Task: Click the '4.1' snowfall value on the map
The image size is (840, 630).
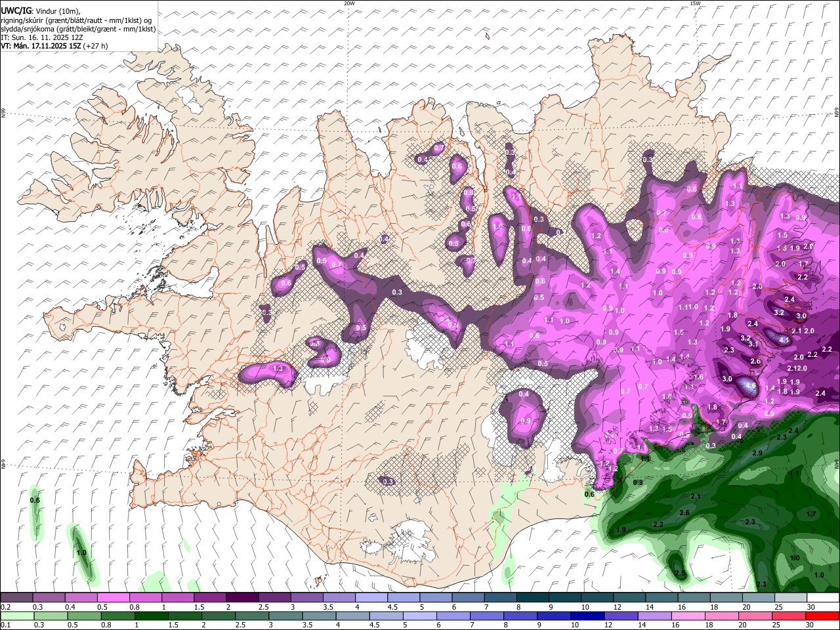Action: coord(784,341)
